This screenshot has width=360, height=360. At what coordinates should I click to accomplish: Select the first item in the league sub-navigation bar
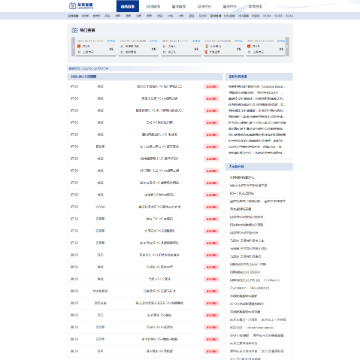click(73, 16)
